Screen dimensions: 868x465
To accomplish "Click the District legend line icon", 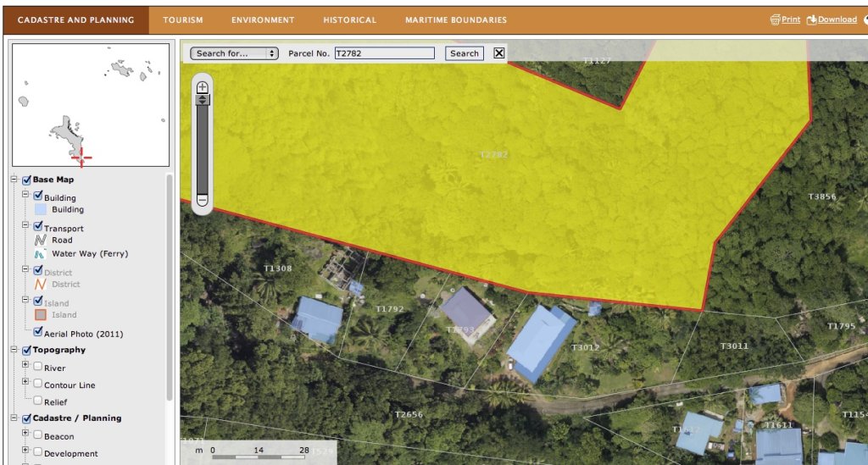I will (40, 285).
